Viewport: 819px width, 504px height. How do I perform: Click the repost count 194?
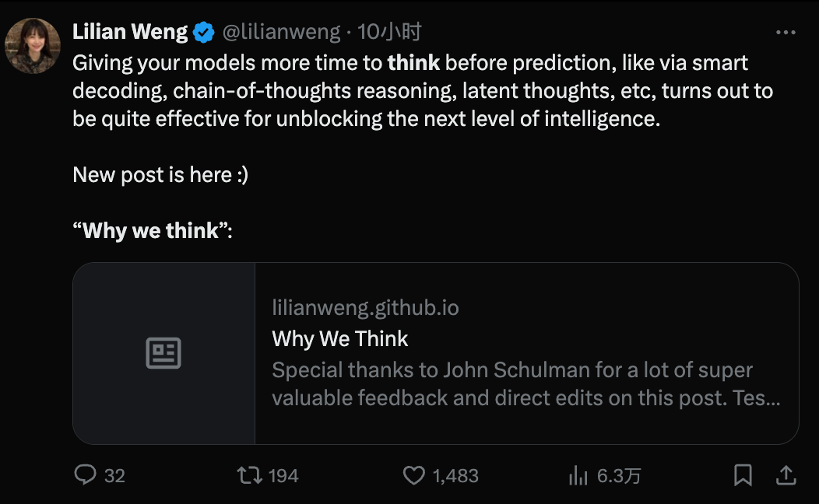(x=283, y=475)
